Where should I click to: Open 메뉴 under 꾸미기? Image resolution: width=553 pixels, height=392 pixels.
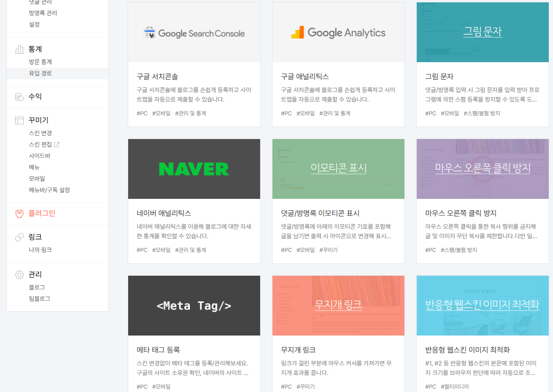[34, 168]
